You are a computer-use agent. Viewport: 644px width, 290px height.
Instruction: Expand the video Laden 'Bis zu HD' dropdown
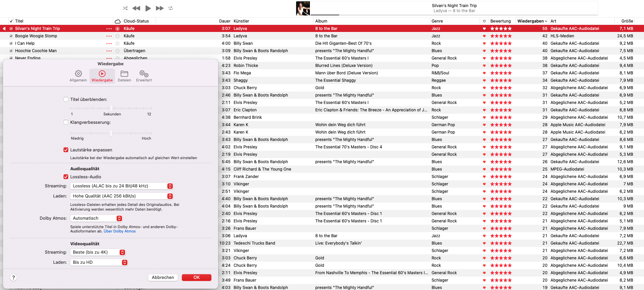(x=99, y=262)
